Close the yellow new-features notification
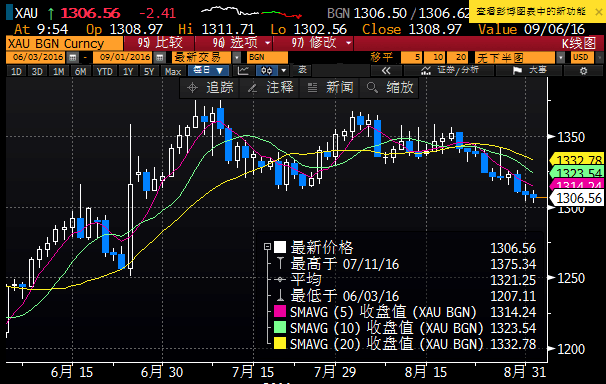The image size is (606, 384). (x=598, y=12)
